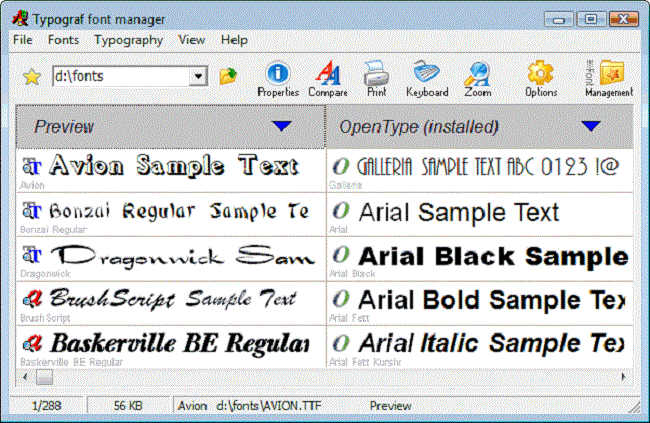
Task: Click the OpenType icon beside Arial Sample Text
Action: pos(341,211)
